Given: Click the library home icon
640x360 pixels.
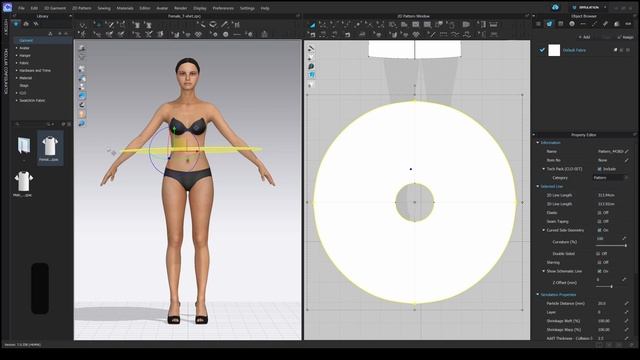Looking at the screenshot, I should [x=26, y=24].
